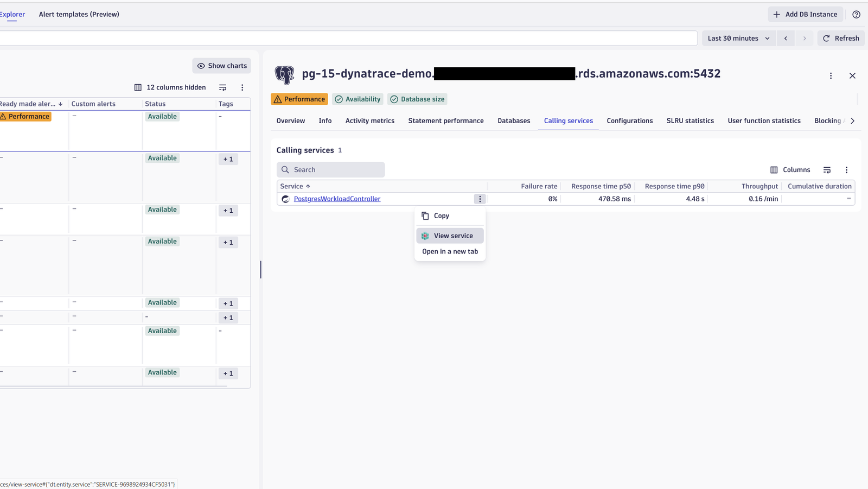The image size is (868, 489).
Task: Click the help question mark icon
Action: 856,15
